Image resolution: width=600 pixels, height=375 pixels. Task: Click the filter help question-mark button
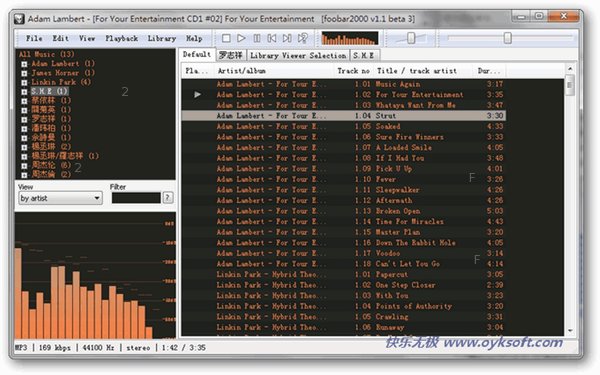(168, 197)
